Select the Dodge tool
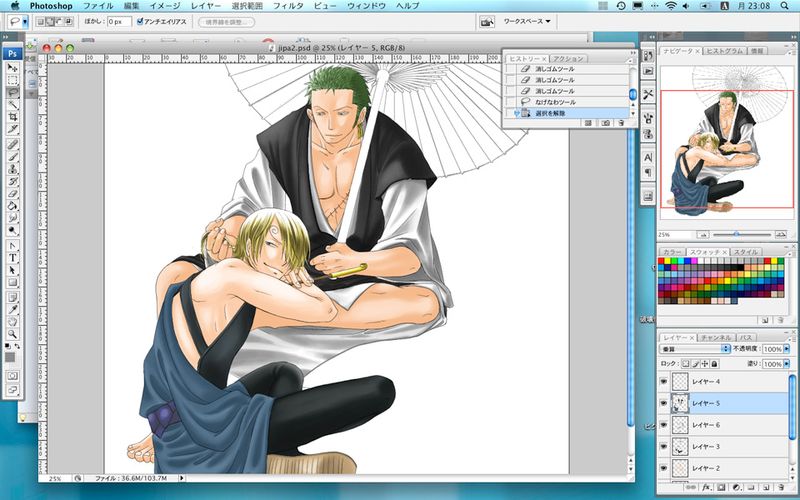This screenshot has height=500, width=800. click(13, 230)
